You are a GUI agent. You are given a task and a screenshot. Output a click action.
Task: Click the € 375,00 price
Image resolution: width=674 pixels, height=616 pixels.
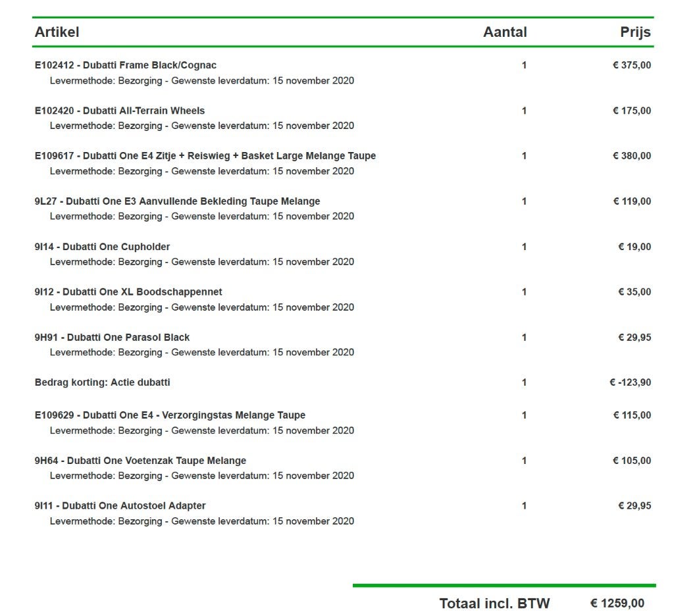point(631,65)
